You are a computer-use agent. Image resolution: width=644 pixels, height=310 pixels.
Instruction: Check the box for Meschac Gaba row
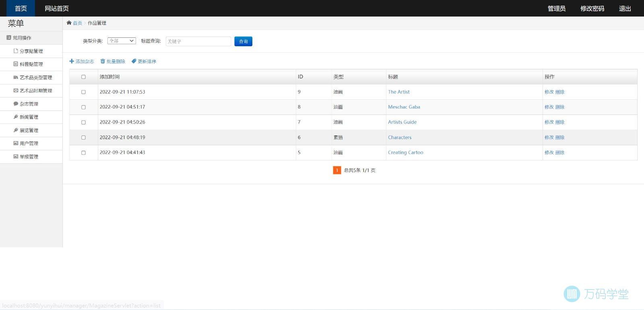click(84, 107)
